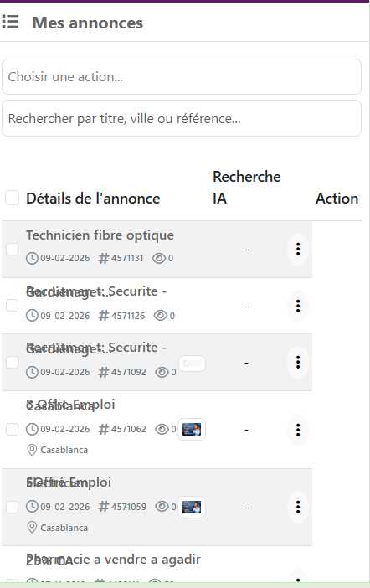Click the hash reference icon of listing 4571126
This screenshot has width=370, height=588.
tap(104, 316)
